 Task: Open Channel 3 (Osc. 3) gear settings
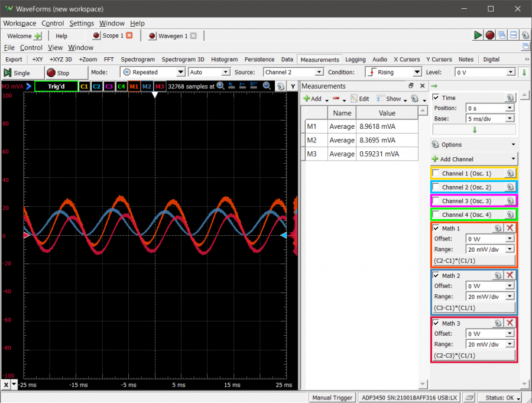tap(510, 201)
